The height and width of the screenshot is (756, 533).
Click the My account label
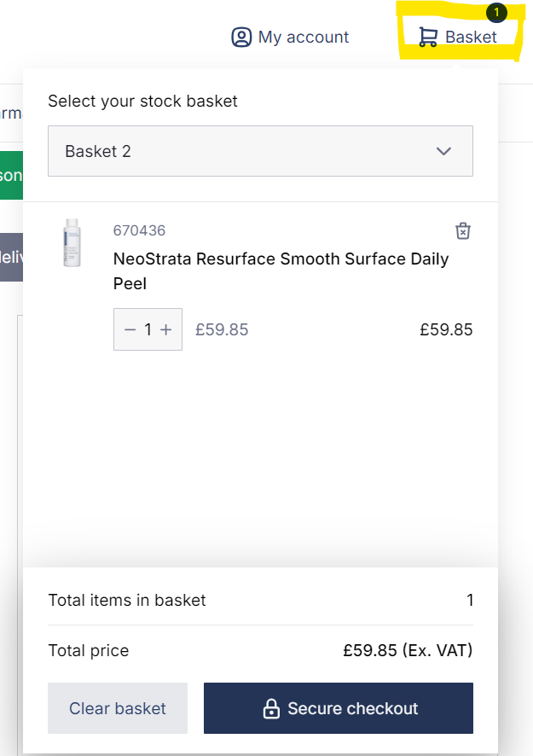coord(303,38)
